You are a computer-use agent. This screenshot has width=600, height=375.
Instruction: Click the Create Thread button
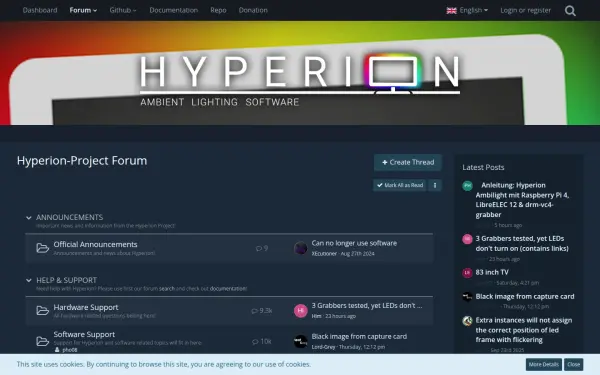pyautogui.click(x=408, y=162)
